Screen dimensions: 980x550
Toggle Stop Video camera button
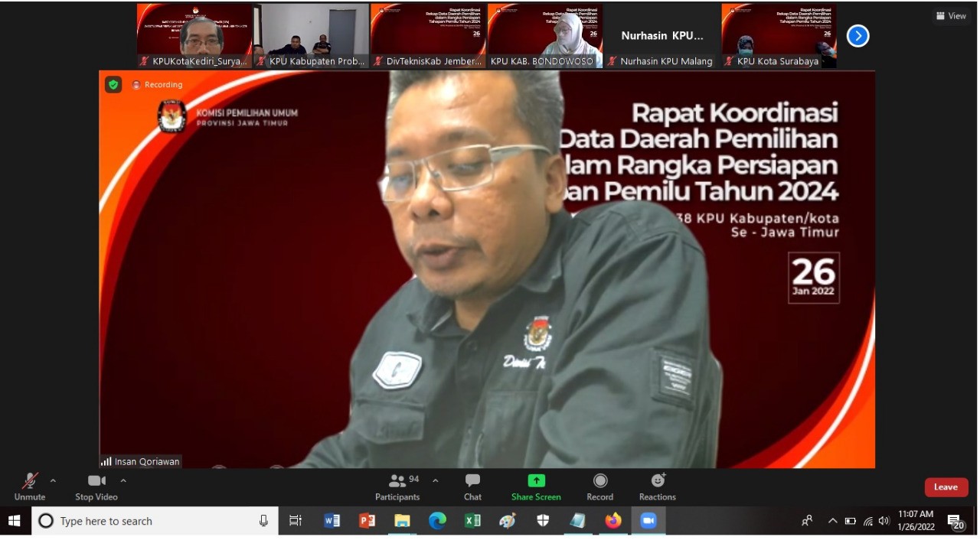point(96,487)
